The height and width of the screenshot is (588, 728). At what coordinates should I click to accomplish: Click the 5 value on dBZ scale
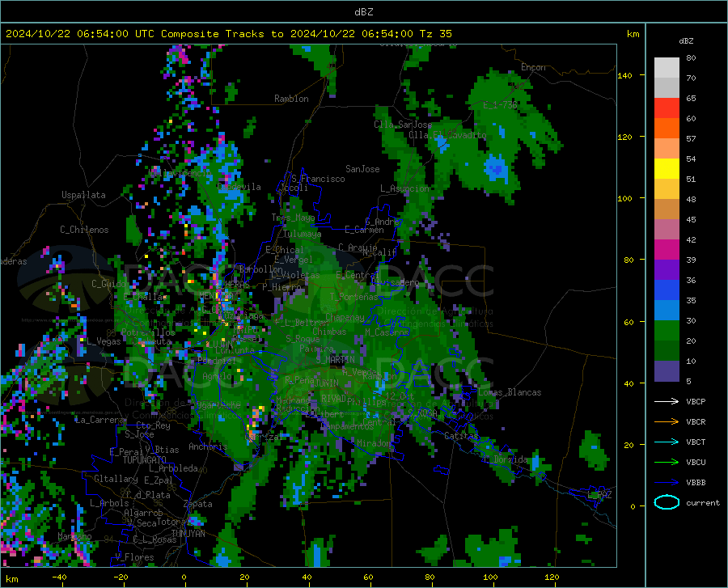tap(688, 381)
